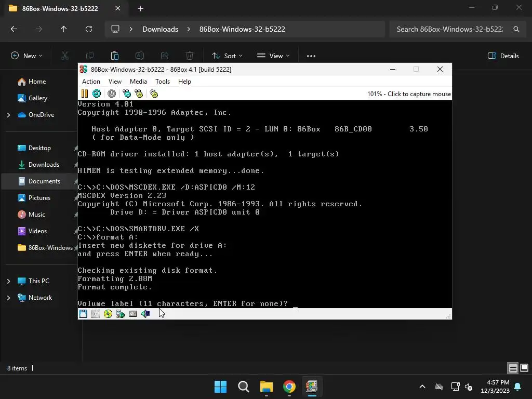532x399 pixels.
Task: Click the Rename icon in Explorer
Action: tap(140, 56)
